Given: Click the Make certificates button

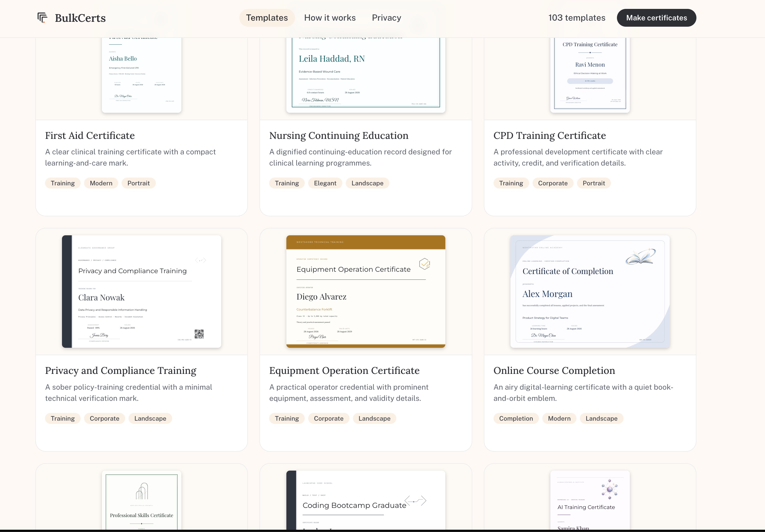Looking at the screenshot, I should tap(656, 18).
